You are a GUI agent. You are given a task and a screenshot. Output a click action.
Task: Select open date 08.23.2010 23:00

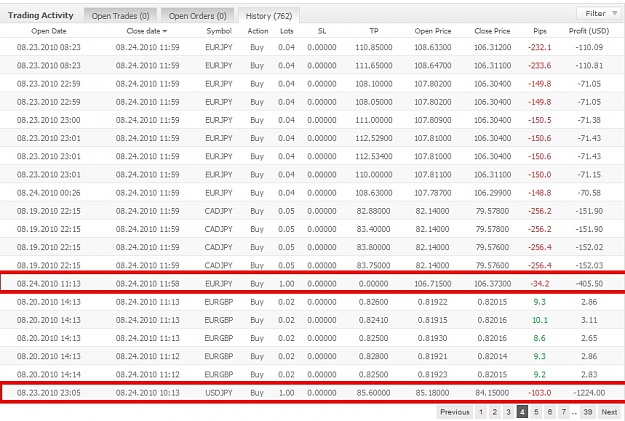(49, 120)
